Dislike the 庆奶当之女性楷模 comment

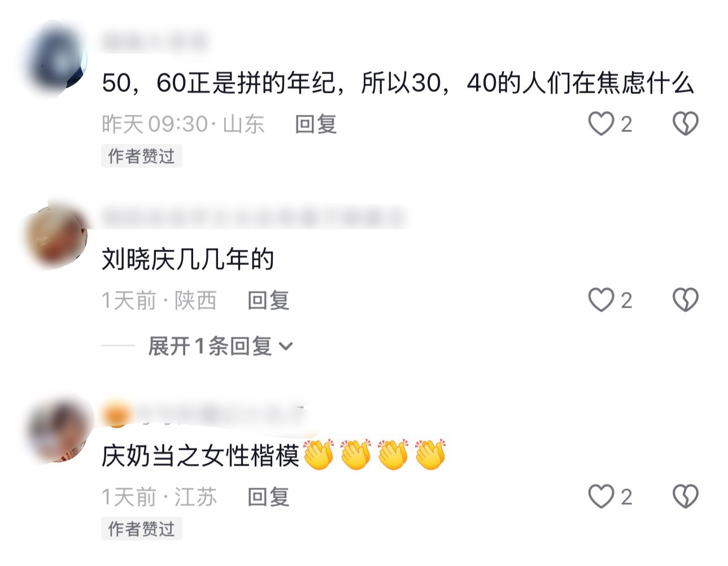pyautogui.click(x=685, y=497)
